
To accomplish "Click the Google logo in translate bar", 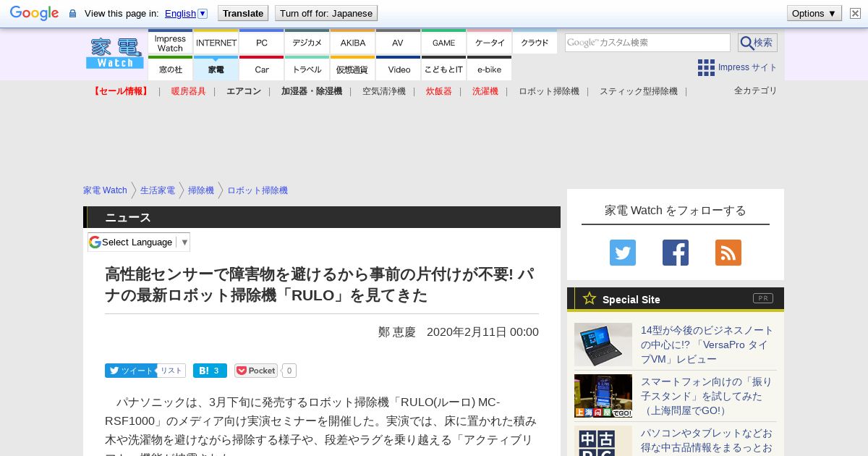I will [34, 13].
